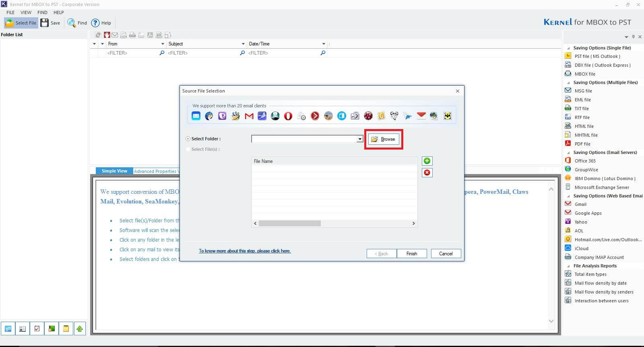Select the Select Folder radio button
Image resolution: width=644 pixels, height=347 pixels.
(188, 139)
